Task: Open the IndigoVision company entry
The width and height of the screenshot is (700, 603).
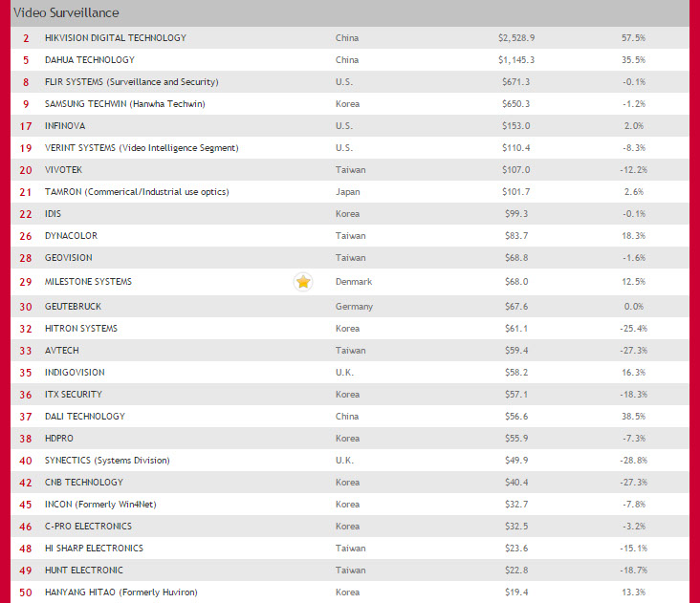Action: coord(75,373)
